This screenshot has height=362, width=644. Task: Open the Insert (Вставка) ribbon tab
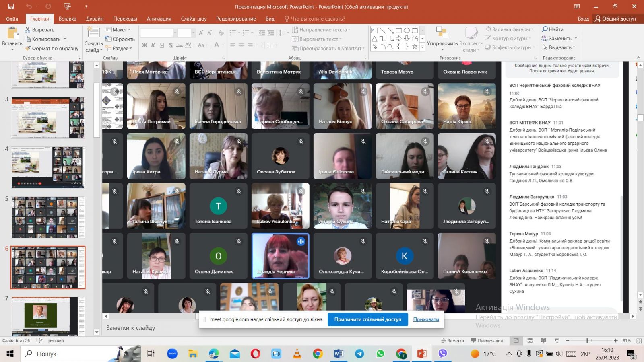point(67,19)
